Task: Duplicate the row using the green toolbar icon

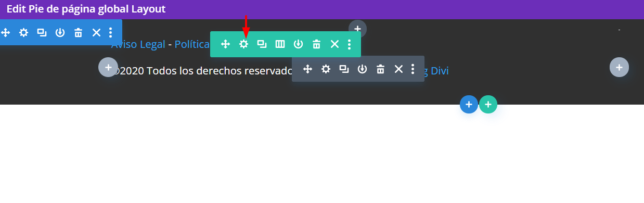Action: pos(262,44)
